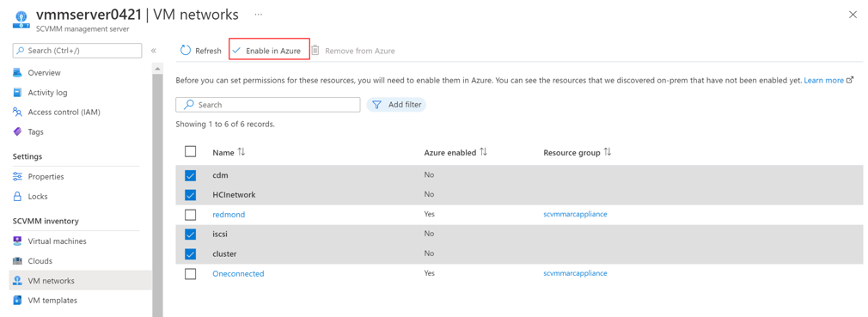Click the Add filter funnel icon
The height and width of the screenshot is (317, 868).
(376, 105)
